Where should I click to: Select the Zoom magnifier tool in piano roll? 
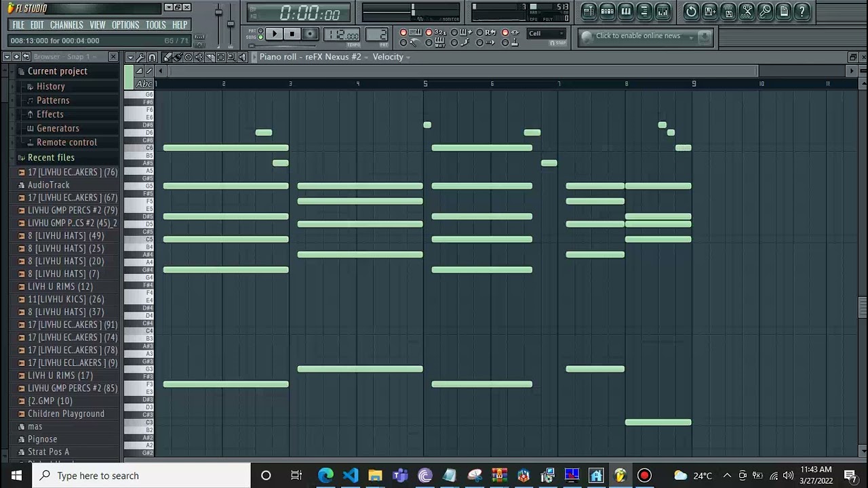pyautogui.click(x=231, y=57)
